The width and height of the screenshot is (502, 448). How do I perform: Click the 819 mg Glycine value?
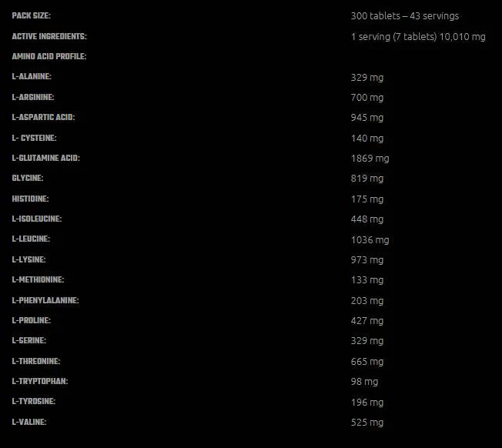(x=366, y=179)
